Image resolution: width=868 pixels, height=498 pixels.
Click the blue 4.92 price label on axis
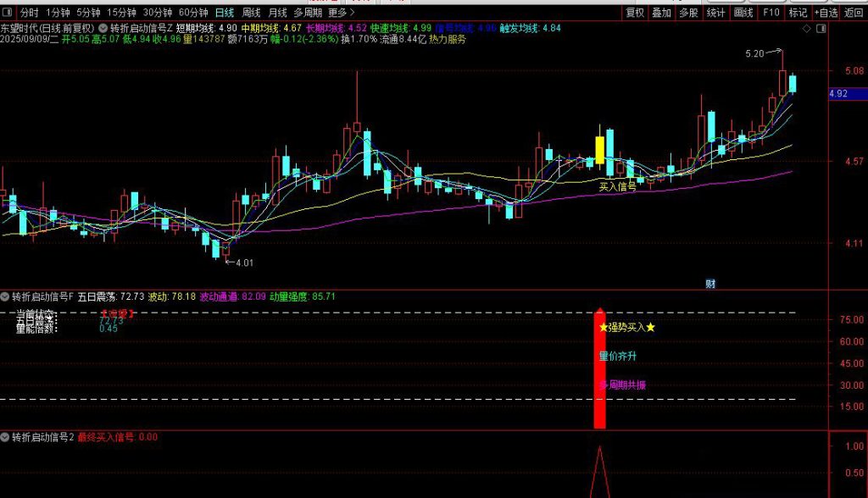[x=839, y=94]
